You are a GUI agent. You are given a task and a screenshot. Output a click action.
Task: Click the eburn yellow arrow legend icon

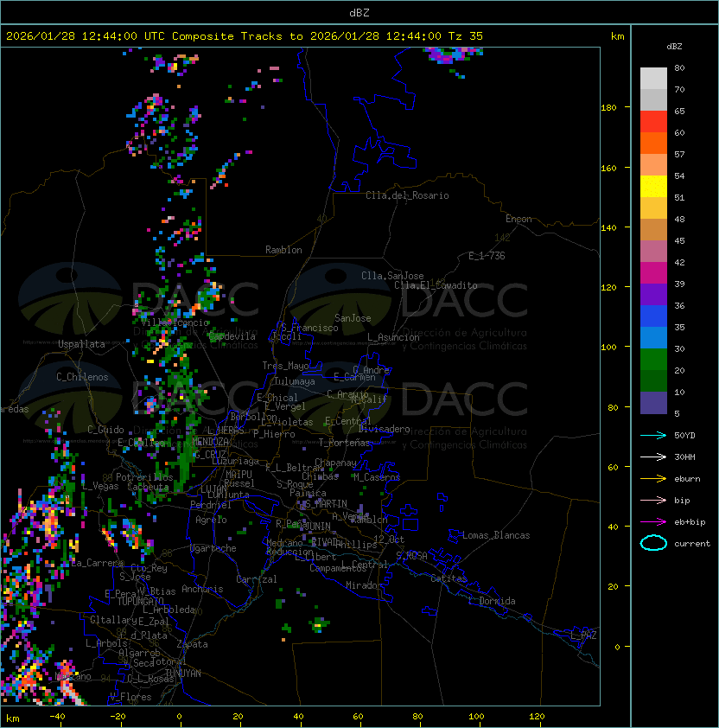click(x=653, y=479)
